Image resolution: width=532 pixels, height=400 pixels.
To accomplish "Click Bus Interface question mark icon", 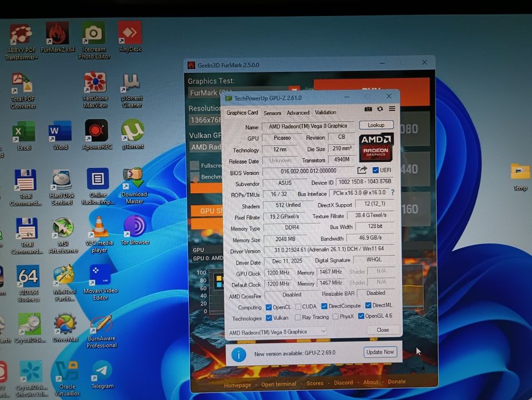I will 392,192.
